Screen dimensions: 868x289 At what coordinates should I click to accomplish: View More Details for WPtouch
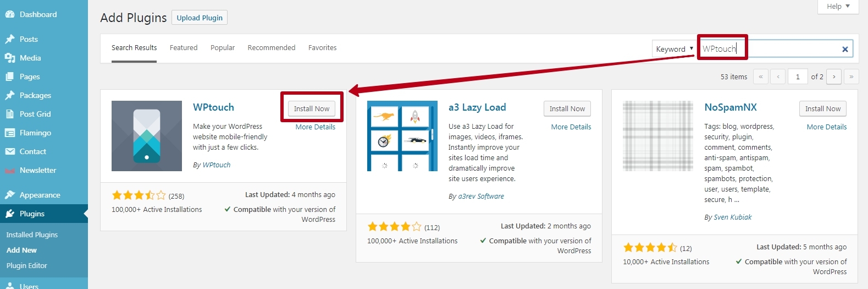point(316,127)
